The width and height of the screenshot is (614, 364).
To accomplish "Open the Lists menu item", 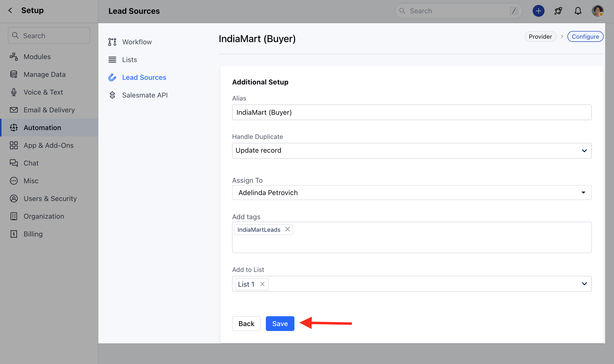I will (x=129, y=60).
